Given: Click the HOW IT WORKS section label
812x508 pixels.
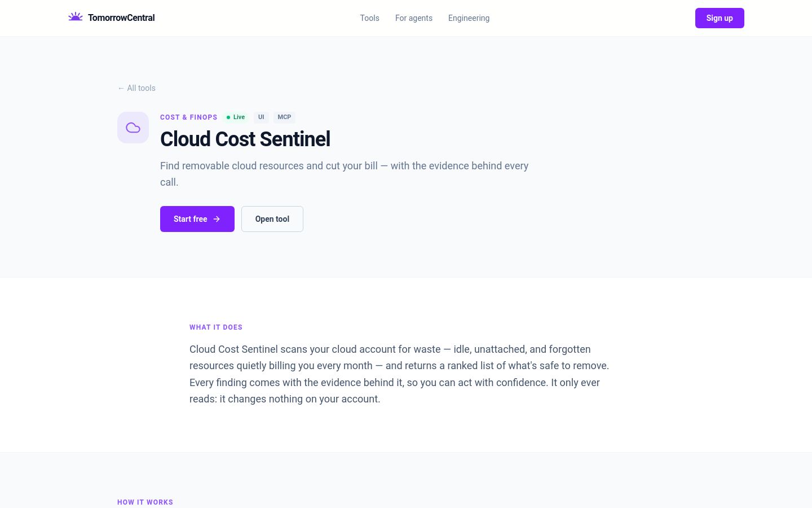Looking at the screenshot, I should 145,502.
